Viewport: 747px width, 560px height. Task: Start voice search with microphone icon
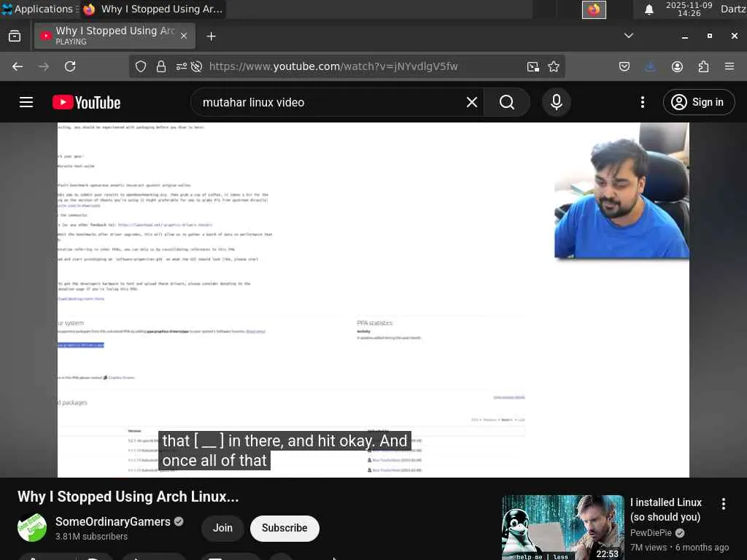(556, 102)
